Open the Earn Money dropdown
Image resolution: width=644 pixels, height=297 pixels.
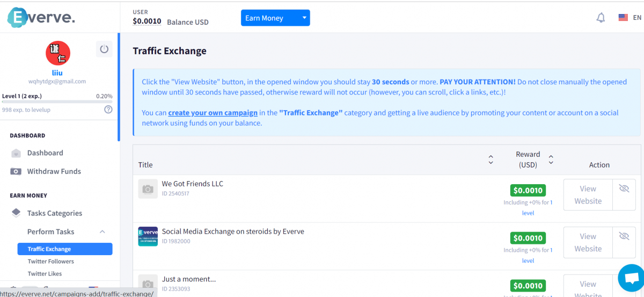[275, 18]
